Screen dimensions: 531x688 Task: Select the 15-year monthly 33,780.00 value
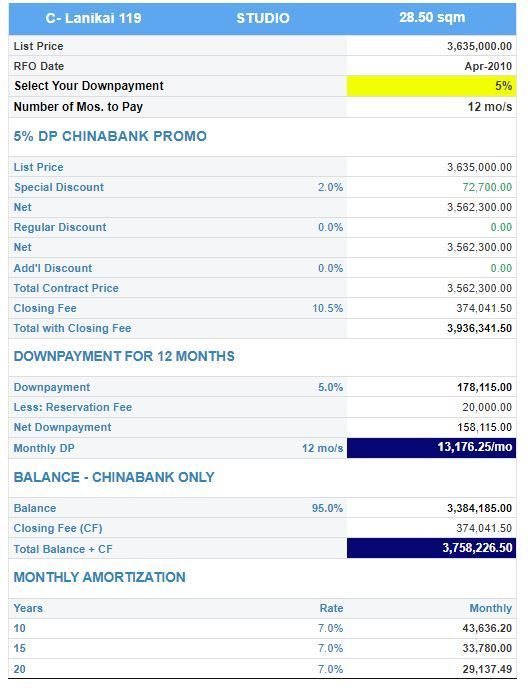tap(487, 648)
